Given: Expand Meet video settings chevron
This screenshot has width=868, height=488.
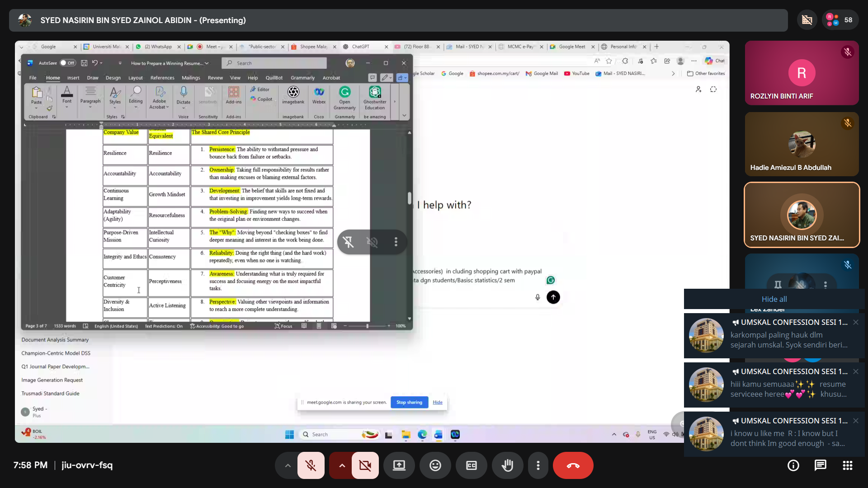Looking at the screenshot, I should click(x=342, y=465).
